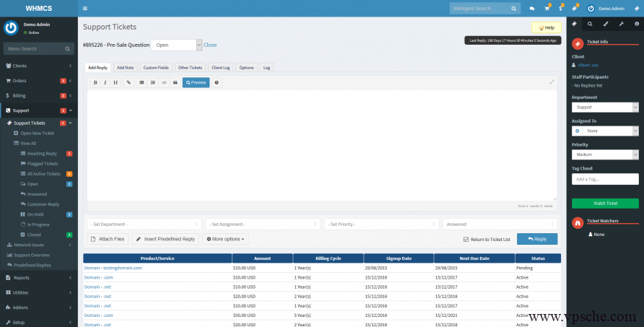Insert a blockquote with the quote icon
Viewport: 644px width, 327px height.
(175, 82)
